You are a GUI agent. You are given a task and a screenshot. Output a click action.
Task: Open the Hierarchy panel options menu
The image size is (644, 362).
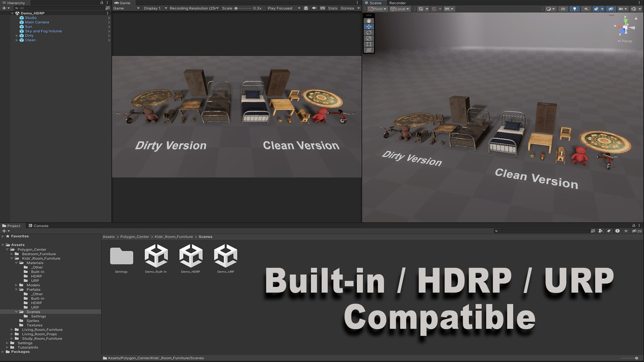[x=108, y=3]
